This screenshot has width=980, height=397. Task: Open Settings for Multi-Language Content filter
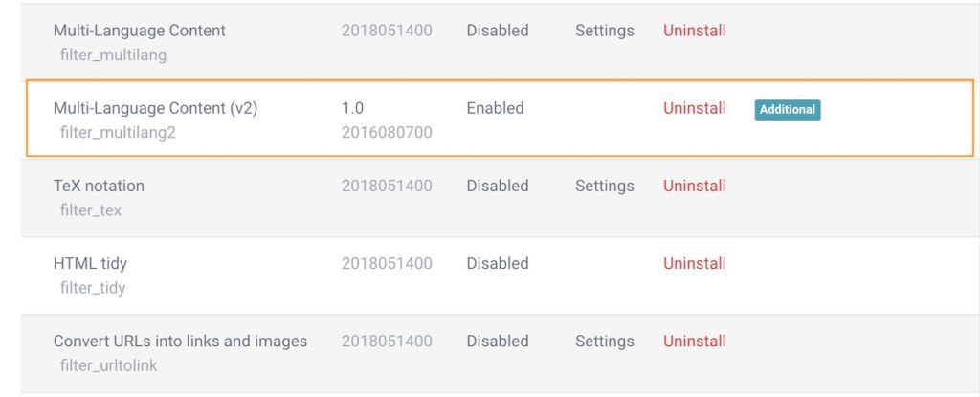click(x=604, y=31)
